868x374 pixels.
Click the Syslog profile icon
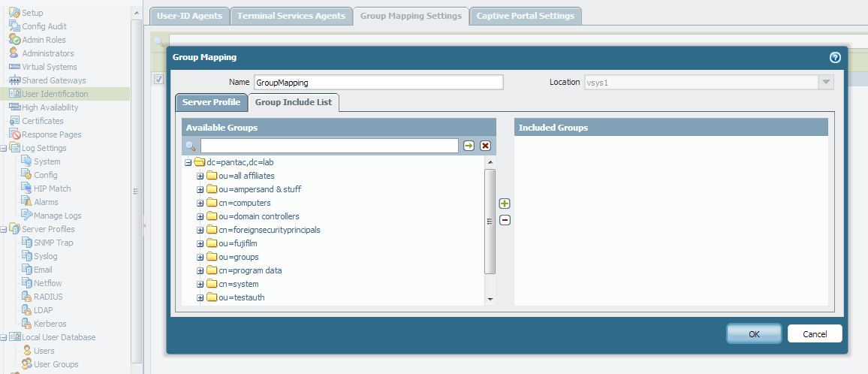(26, 256)
